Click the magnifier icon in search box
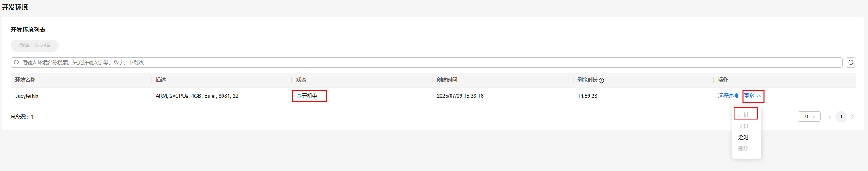Image resolution: width=868 pixels, height=171 pixels. [x=17, y=62]
